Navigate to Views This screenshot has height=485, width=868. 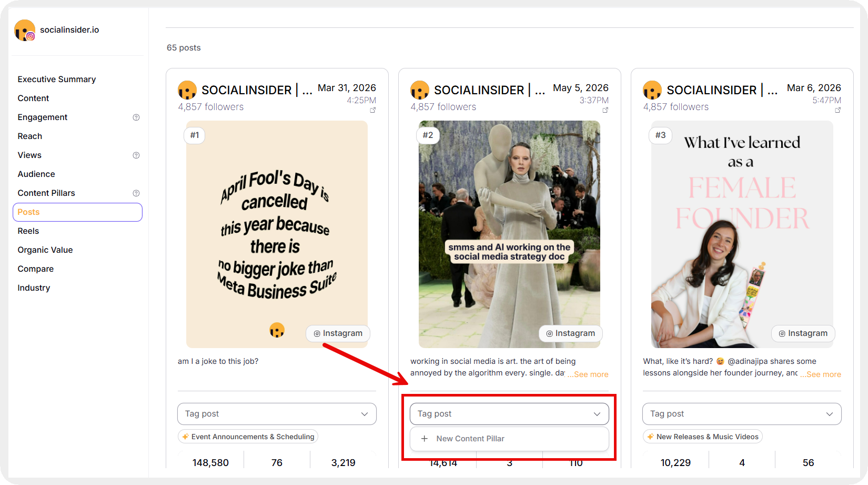29,155
